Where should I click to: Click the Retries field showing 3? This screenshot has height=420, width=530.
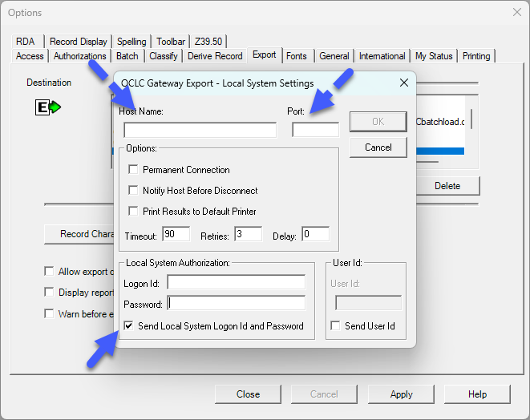tap(249, 234)
